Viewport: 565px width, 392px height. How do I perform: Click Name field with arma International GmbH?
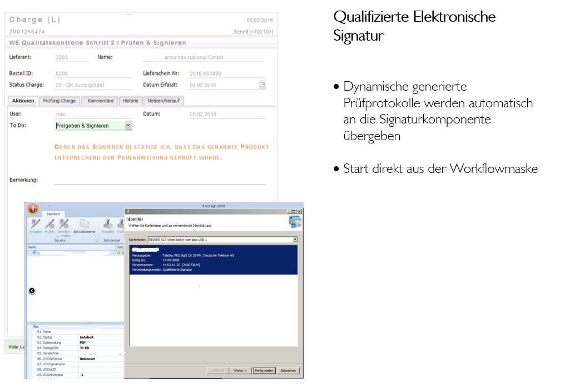point(203,57)
